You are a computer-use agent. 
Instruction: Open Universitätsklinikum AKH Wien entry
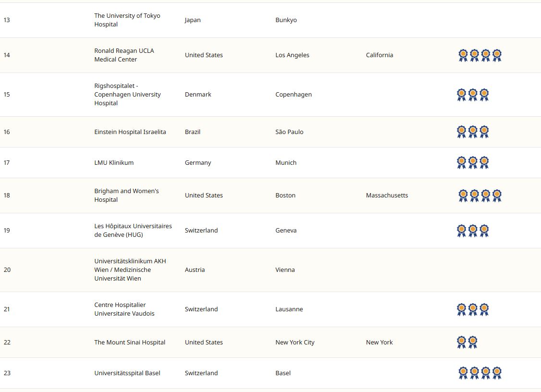coord(130,270)
